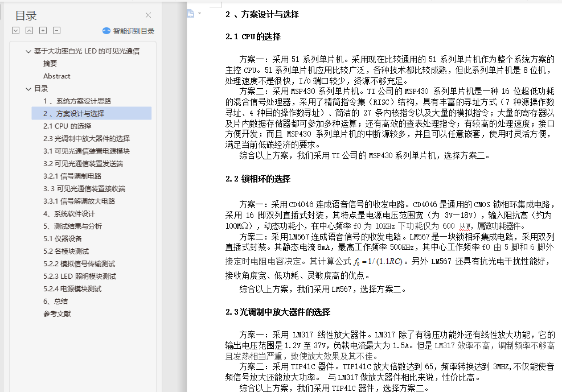The image size is (562, 392).
Task: Click paragraph starting 方案二：采用 MSP430 系列单片机
Action: (x=390, y=118)
